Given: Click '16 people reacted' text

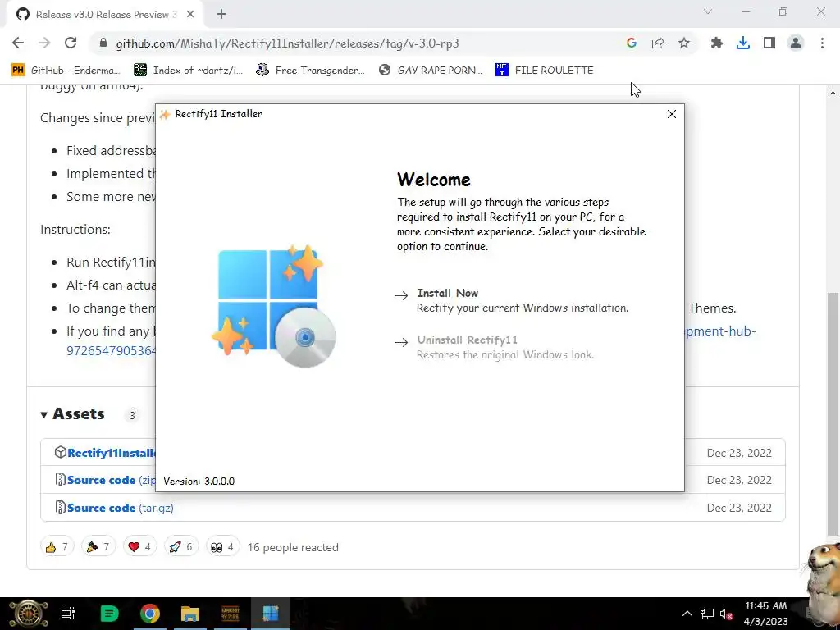Looking at the screenshot, I should click(x=293, y=547).
